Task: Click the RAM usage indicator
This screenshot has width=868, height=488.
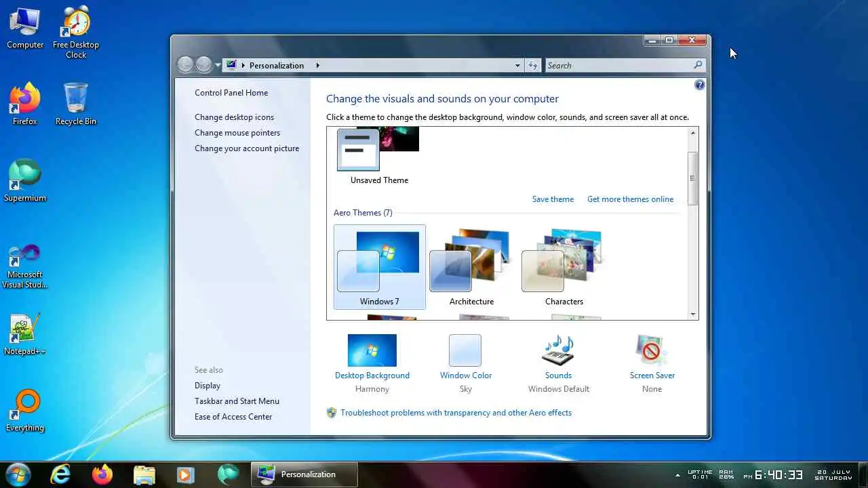Action: click(x=726, y=474)
